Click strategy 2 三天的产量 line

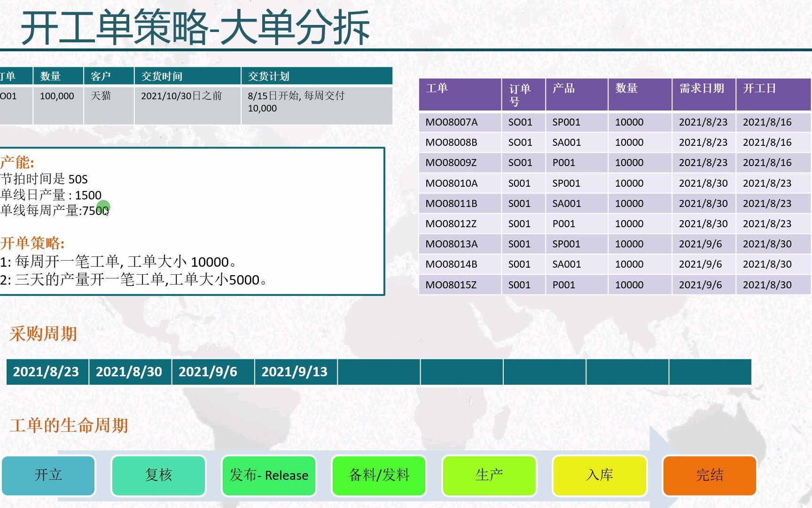(134, 280)
